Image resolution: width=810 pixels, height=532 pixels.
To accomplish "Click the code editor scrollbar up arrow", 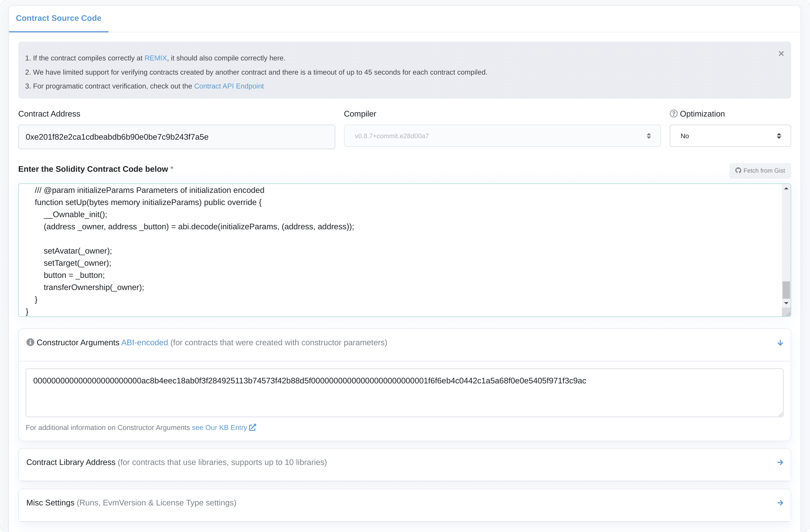I will pos(786,189).
